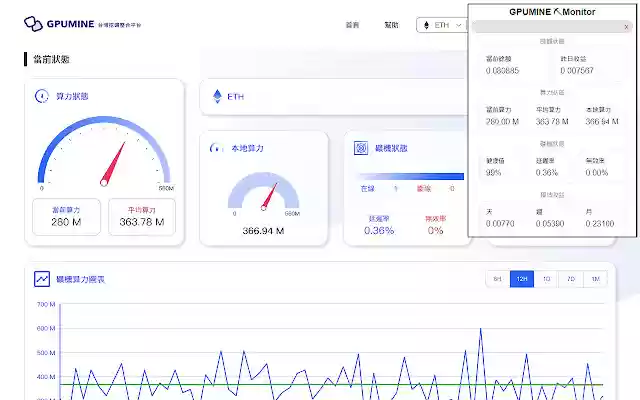Click the green average line on the chart
This screenshot has height=400, width=640.
pyautogui.click(x=331, y=384)
